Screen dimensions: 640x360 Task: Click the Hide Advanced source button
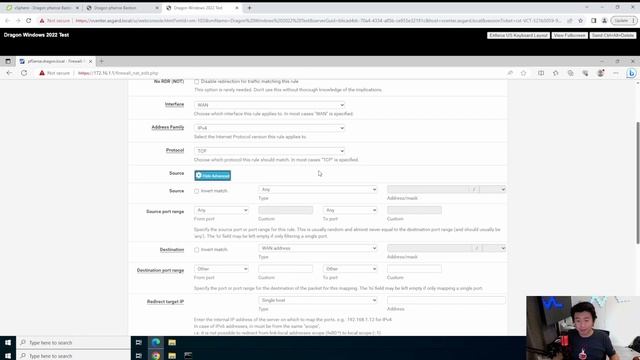point(213,176)
